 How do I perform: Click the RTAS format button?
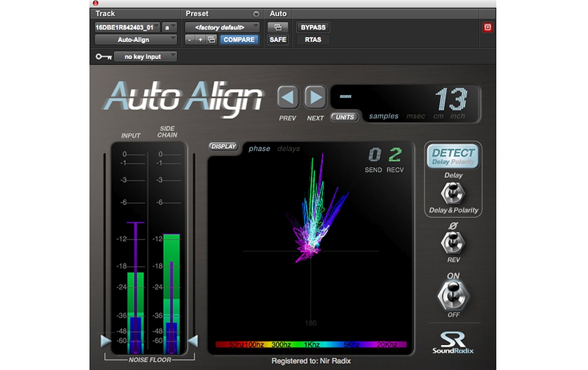coord(313,39)
